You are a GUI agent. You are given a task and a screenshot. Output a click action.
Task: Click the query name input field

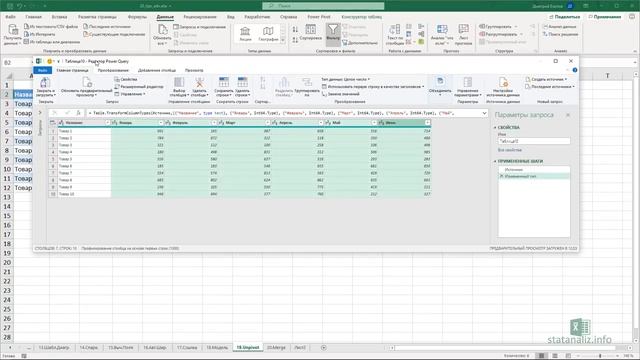coord(534,141)
